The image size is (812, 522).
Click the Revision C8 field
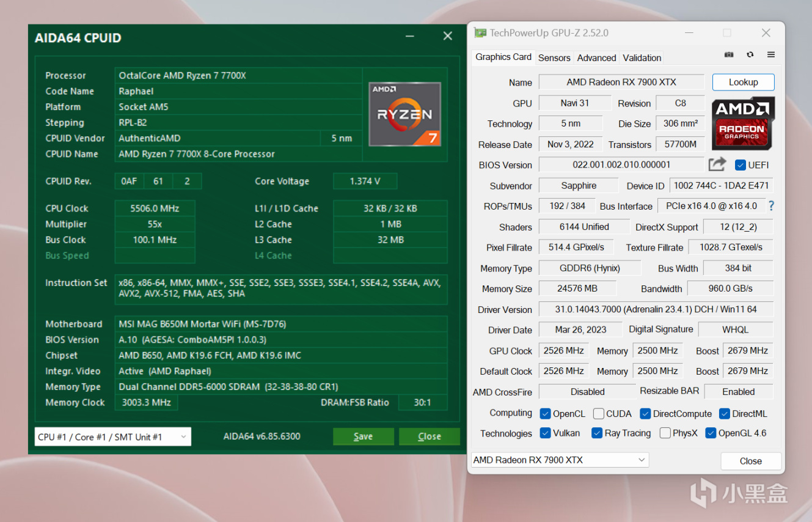(x=680, y=103)
